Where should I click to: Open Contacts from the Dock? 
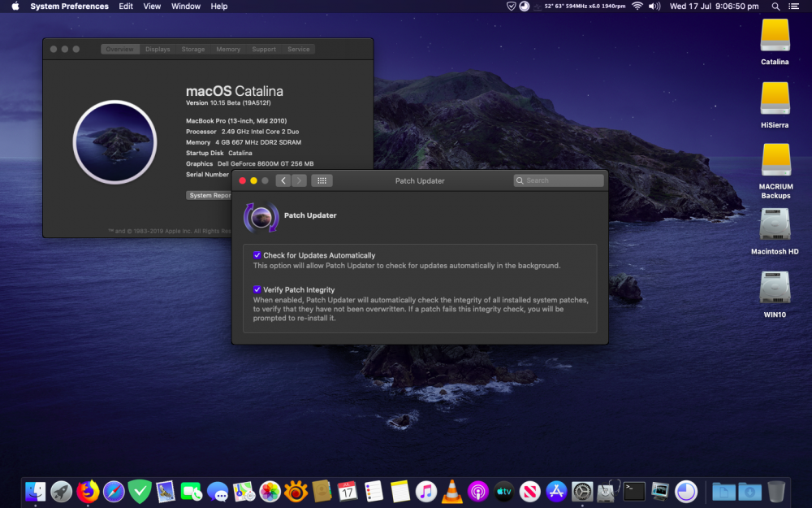[x=322, y=492]
